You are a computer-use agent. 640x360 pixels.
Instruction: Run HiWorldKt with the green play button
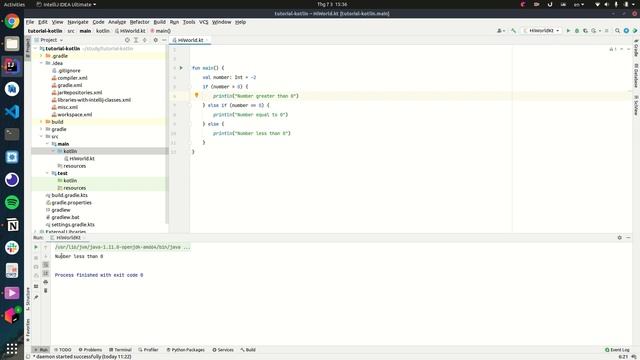[568, 31]
